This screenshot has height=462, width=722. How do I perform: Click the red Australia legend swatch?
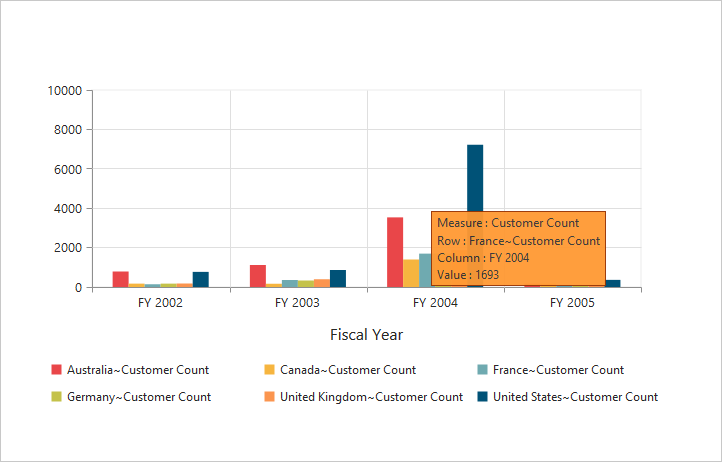pos(57,370)
